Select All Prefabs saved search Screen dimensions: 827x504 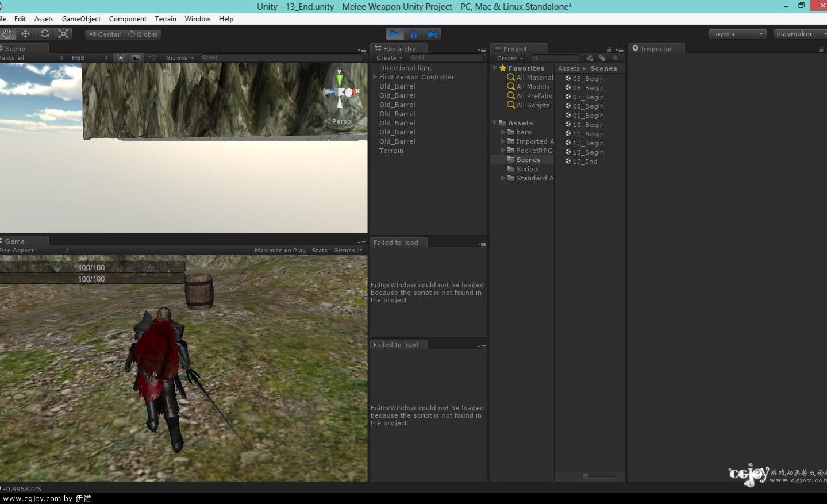529,96
